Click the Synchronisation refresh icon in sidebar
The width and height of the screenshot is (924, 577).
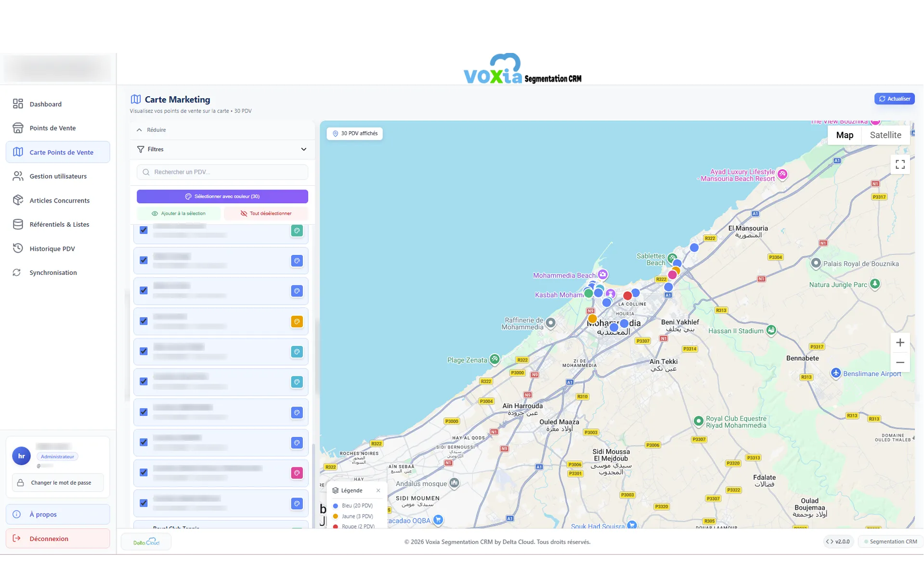17,272
